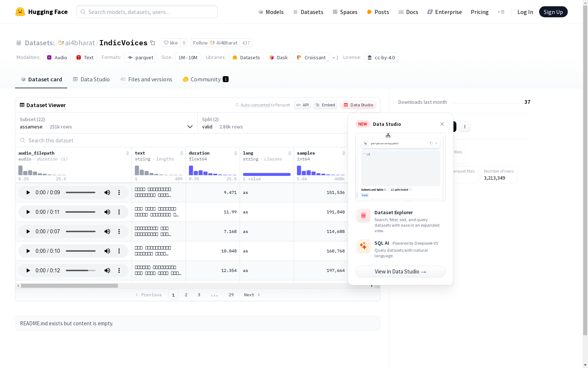Sort by lang column

[290, 153]
